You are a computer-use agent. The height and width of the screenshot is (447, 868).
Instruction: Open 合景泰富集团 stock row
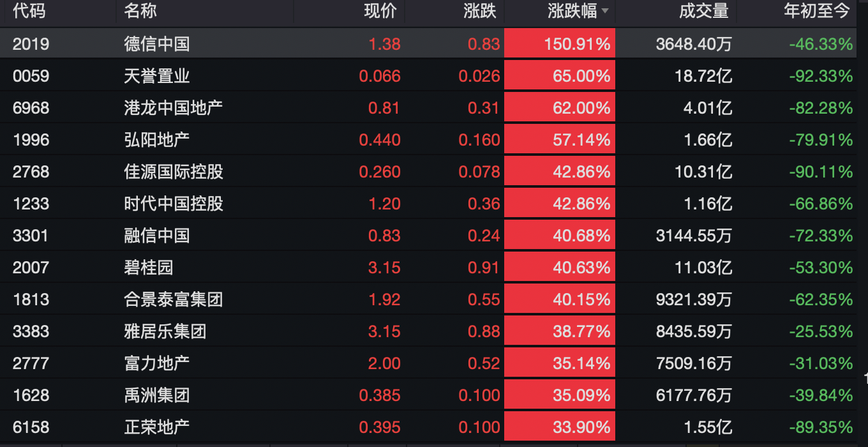(173, 299)
